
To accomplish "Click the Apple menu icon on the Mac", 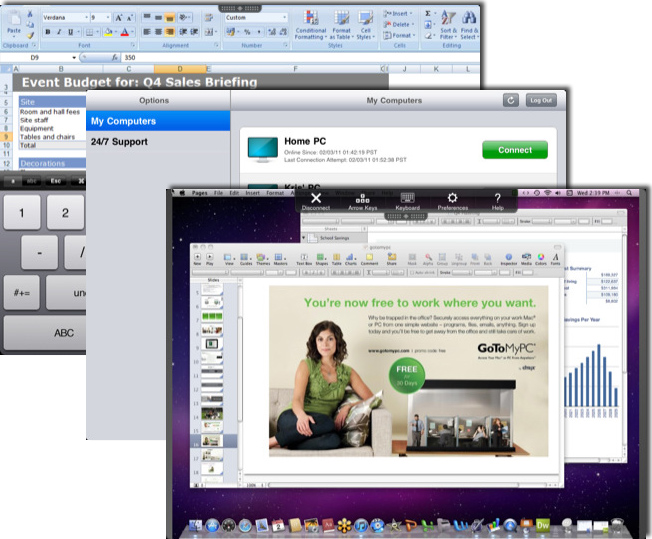I will point(182,193).
